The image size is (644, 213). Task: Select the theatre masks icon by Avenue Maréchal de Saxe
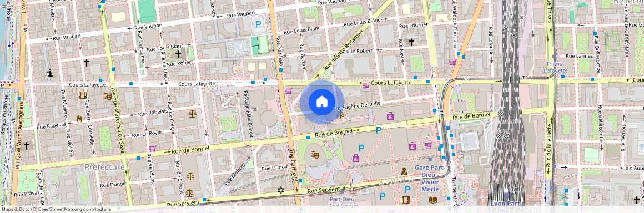(x=108, y=96)
